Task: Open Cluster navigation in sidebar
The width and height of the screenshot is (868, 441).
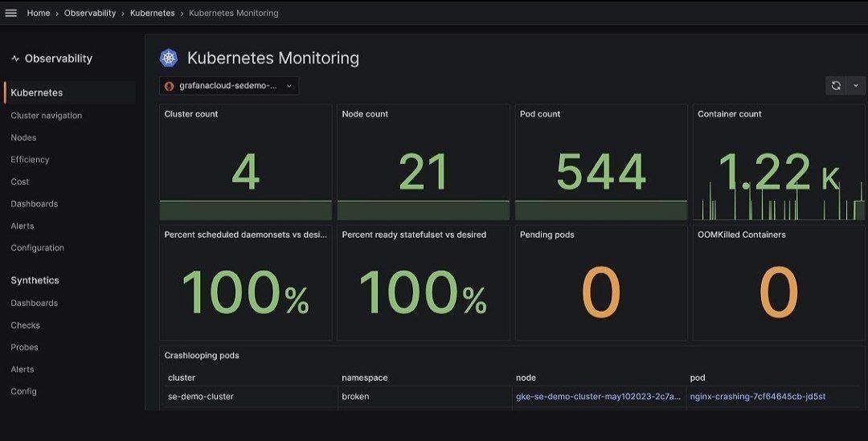Action: click(47, 115)
